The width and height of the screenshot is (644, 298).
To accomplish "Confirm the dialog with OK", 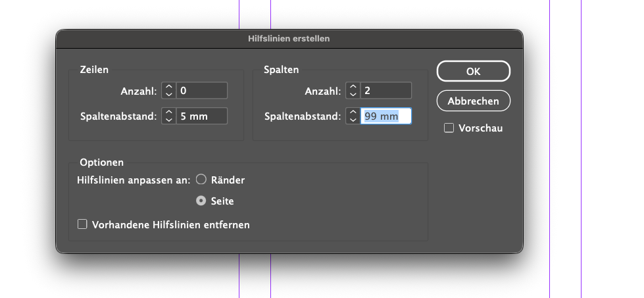I will click(473, 72).
